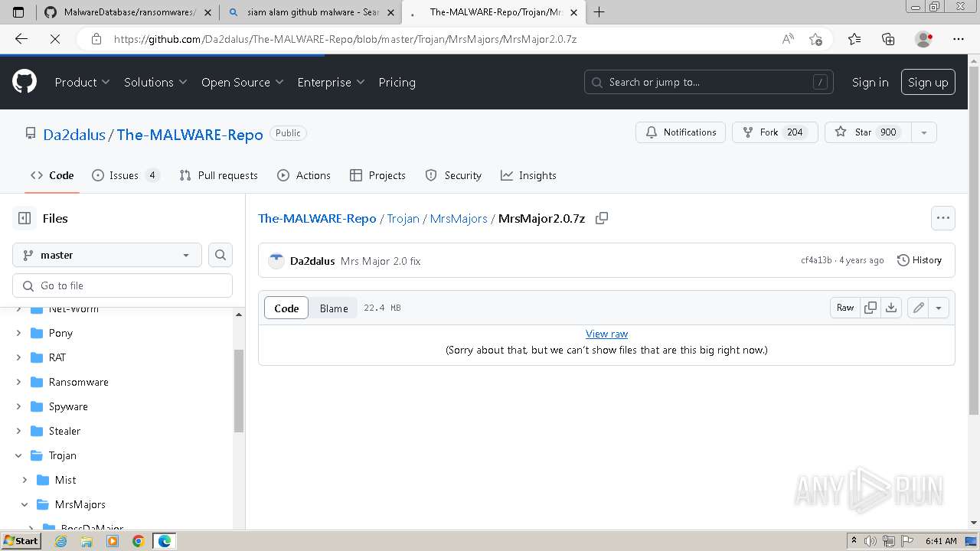The image size is (980, 551).
Task: Collapse the Files side panel icon
Action: [x=24, y=218]
